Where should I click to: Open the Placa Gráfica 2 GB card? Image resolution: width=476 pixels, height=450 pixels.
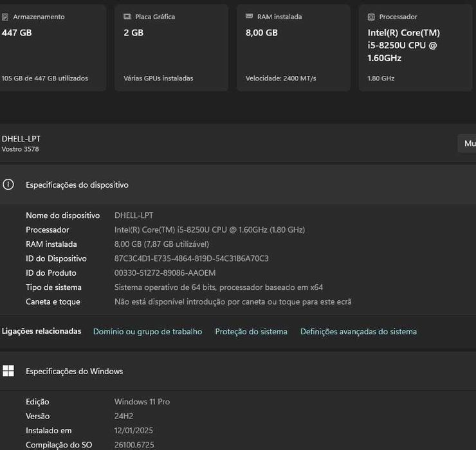coord(172,48)
